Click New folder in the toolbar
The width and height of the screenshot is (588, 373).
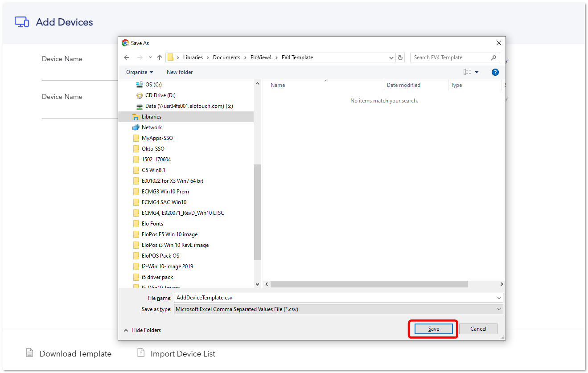(x=180, y=72)
